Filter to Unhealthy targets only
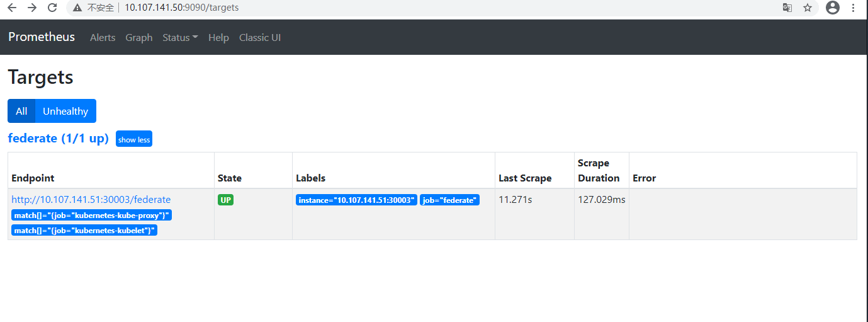The height and width of the screenshot is (322, 868). [65, 111]
